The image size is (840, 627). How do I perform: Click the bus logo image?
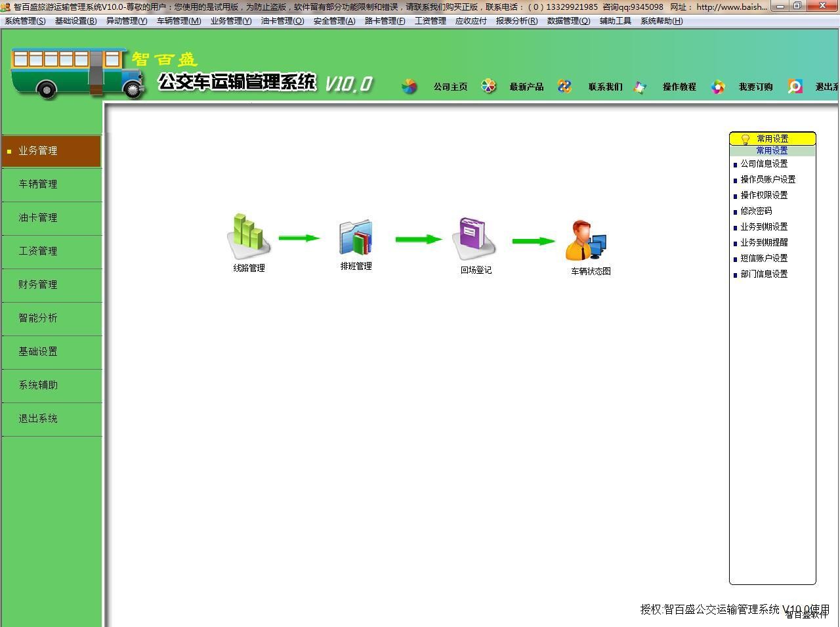click(77, 73)
